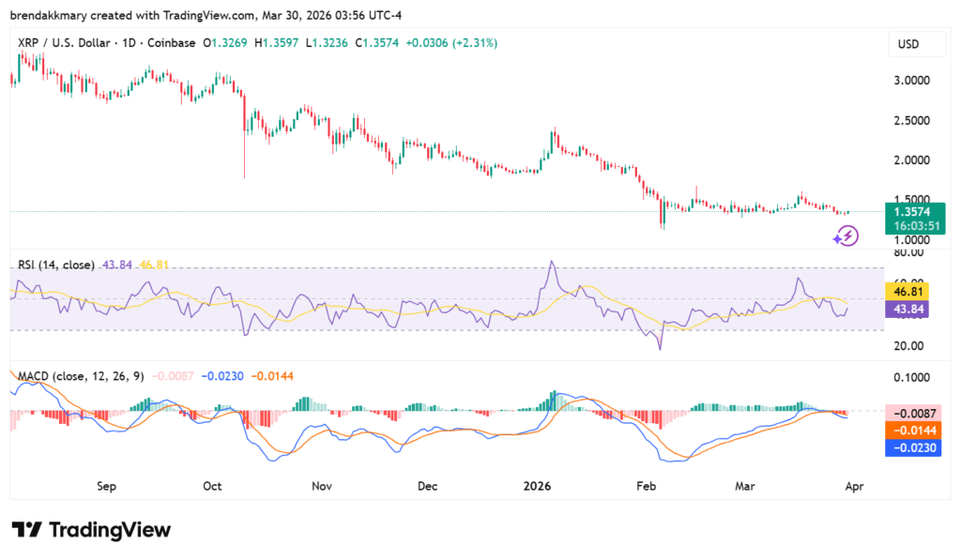This screenshot has width=961, height=560.
Task: Click the purple 43.84 RSI value badge
Action: point(906,309)
